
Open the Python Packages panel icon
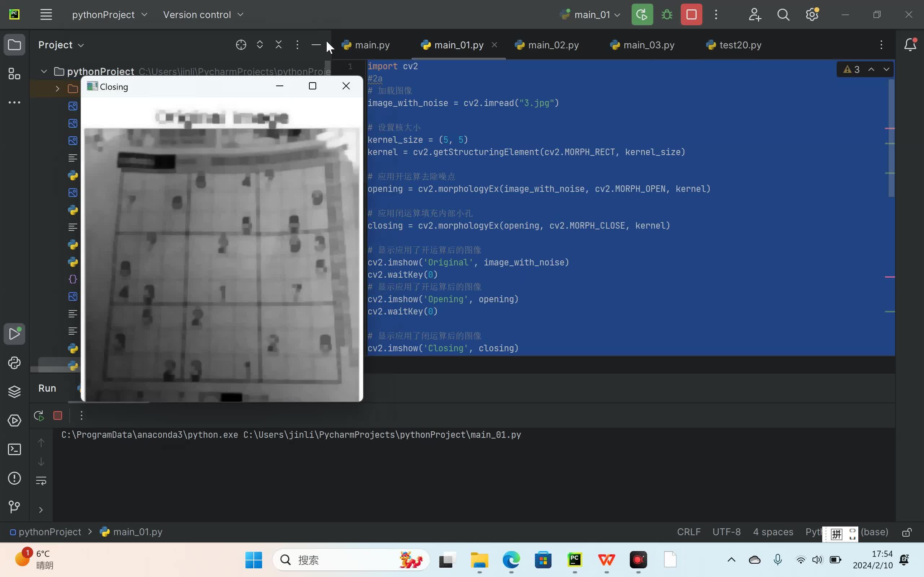14,392
